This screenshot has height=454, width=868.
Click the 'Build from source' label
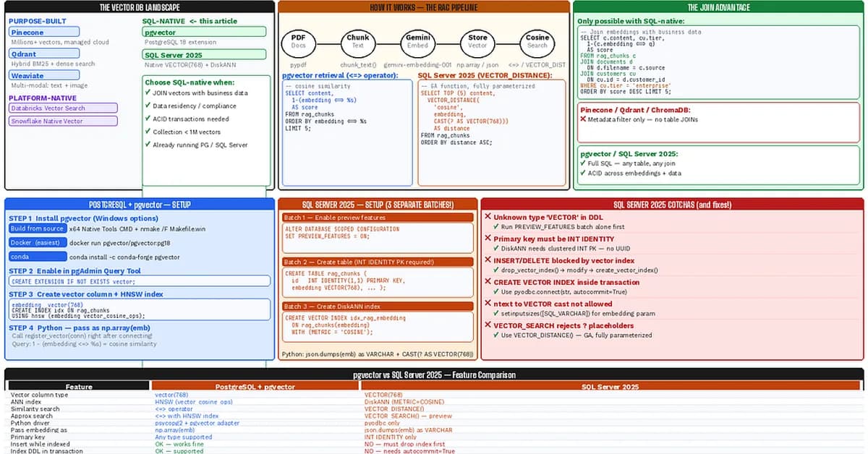tap(38, 228)
